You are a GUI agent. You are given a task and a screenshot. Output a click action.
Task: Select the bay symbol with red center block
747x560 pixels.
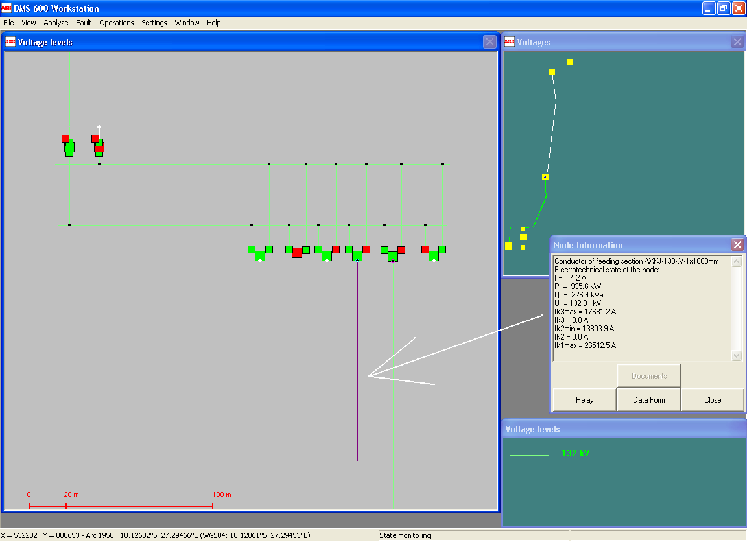pos(297,251)
